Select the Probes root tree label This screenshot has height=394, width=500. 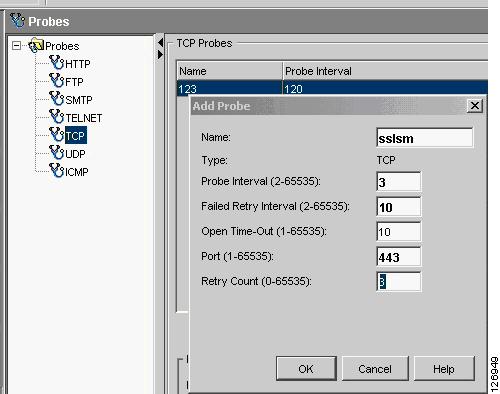62,46
